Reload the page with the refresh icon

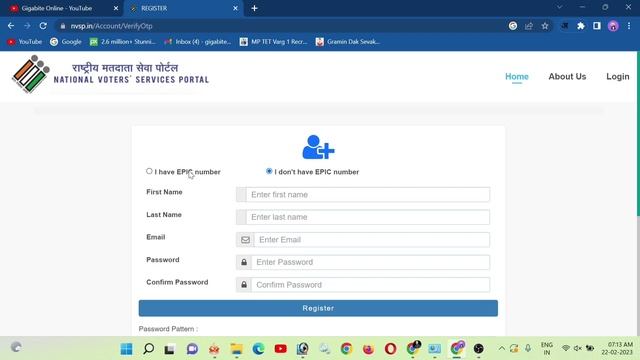(43, 26)
